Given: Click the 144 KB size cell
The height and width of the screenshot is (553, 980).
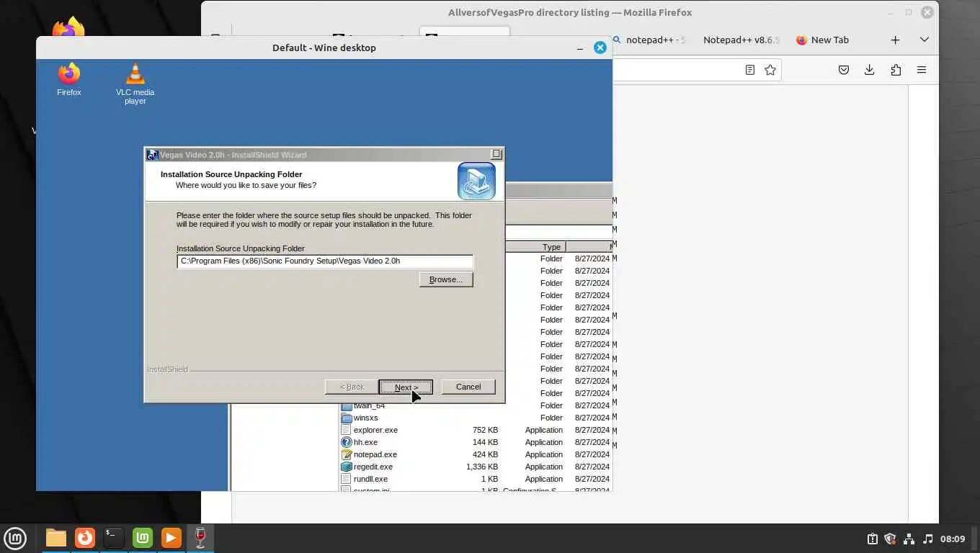Looking at the screenshot, I should pos(484,442).
